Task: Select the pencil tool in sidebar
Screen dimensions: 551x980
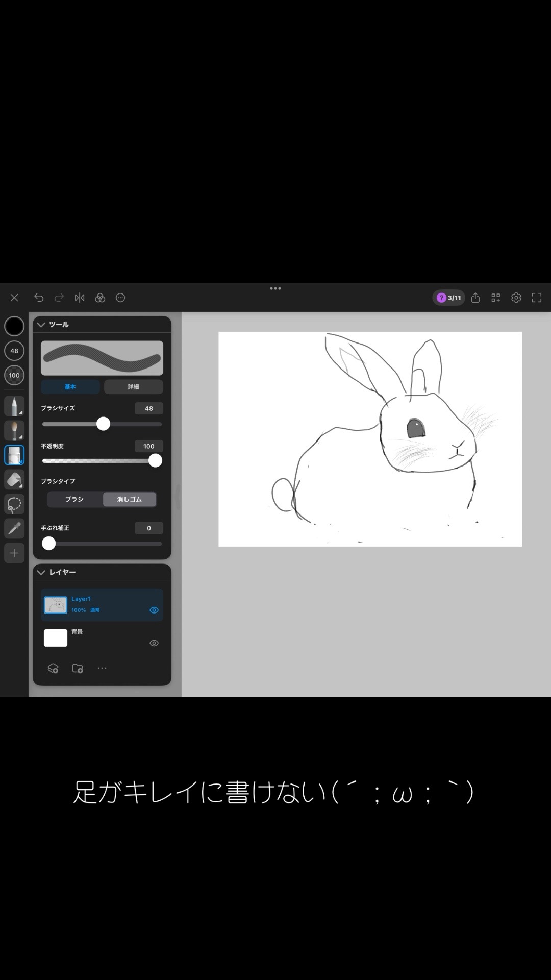Action: 14,406
